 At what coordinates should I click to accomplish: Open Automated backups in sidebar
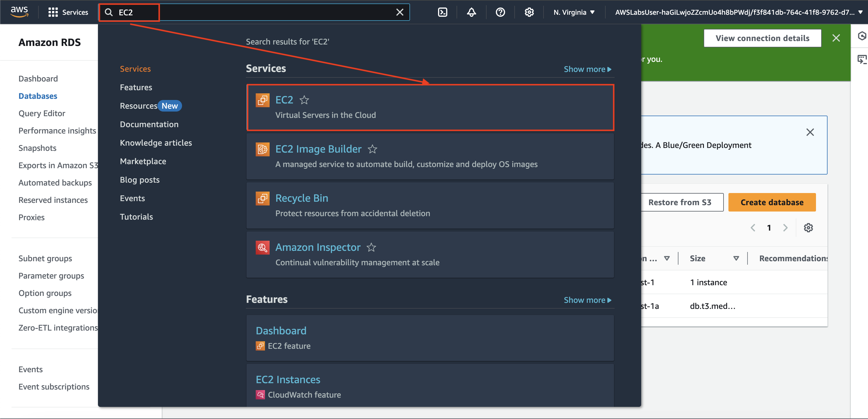pyautogui.click(x=55, y=183)
